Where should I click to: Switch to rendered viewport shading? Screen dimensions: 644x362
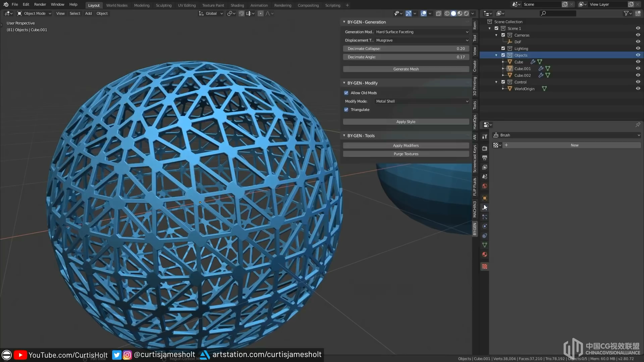pos(466,13)
